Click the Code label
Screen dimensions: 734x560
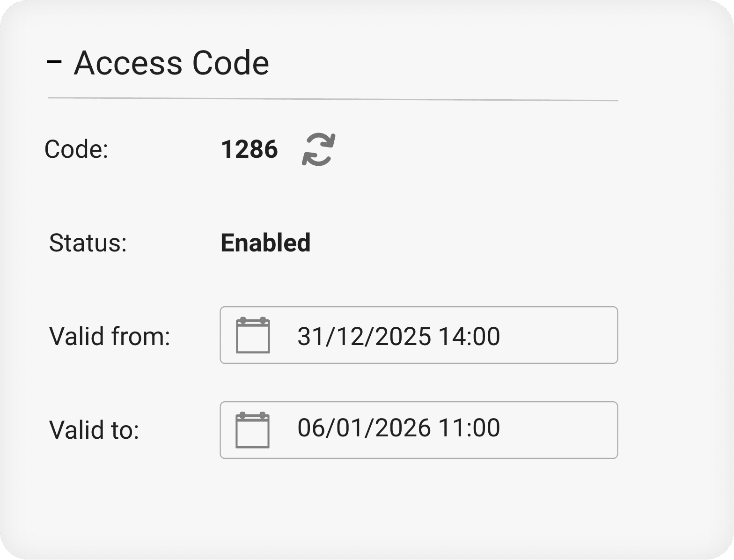tap(76, 150)
